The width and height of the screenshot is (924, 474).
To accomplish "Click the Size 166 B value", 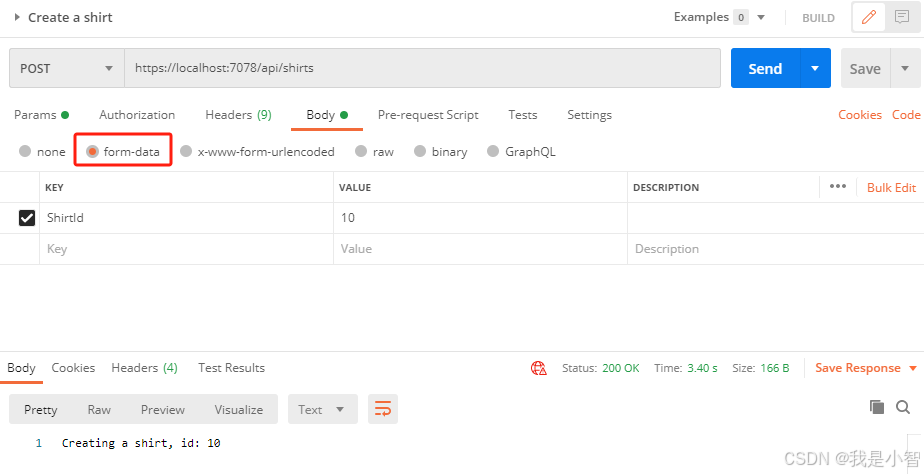I will [x=774, y=368].
